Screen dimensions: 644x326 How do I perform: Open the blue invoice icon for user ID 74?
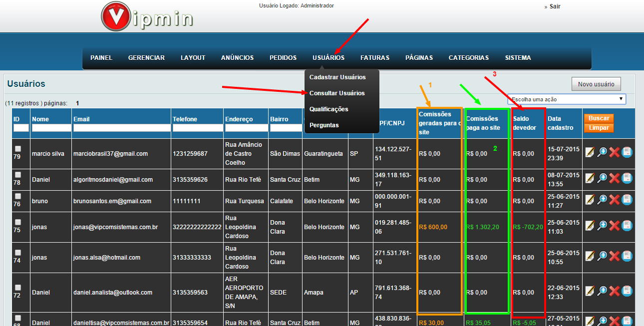(627, 256)
